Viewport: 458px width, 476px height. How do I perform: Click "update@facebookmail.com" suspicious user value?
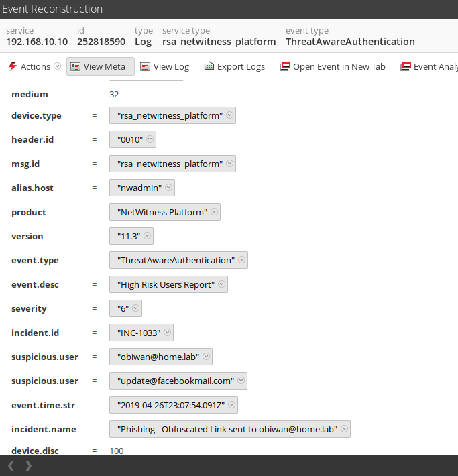[175, 381]
